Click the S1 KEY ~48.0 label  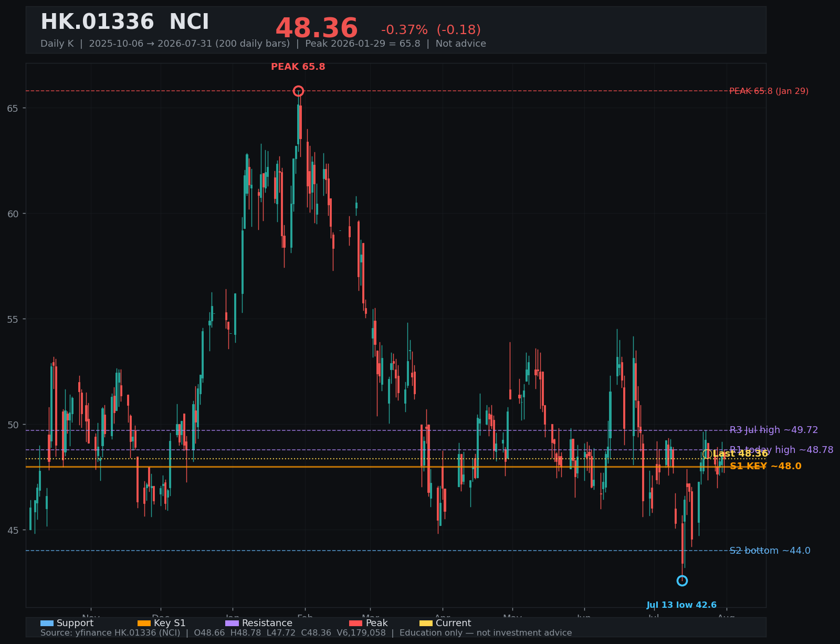coord(765,466)
